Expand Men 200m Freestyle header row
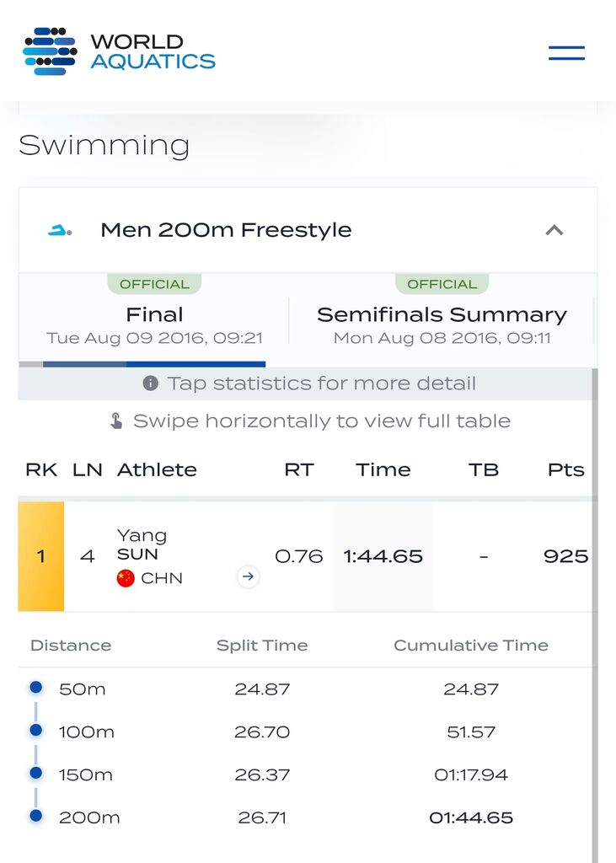The width and height of the screenshot is (616, 863). coord(308,230)
